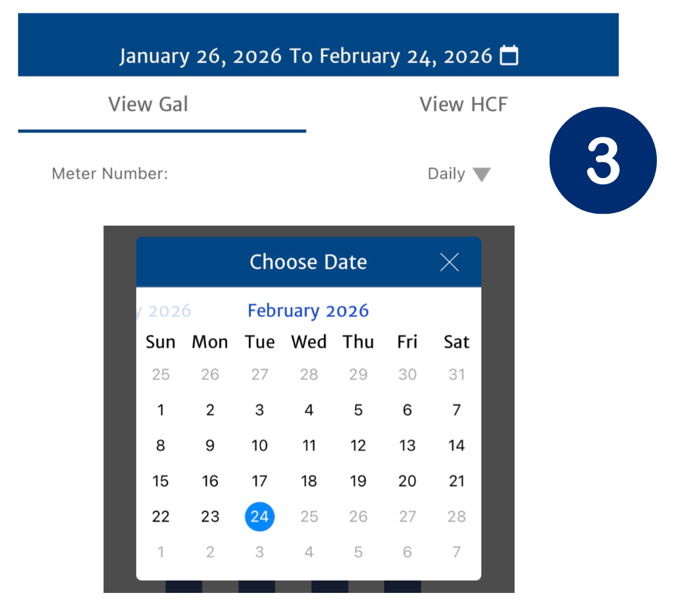Open the date range calendar icon
Viewport: 673px width, 616px height.
(x=509, y=55)
